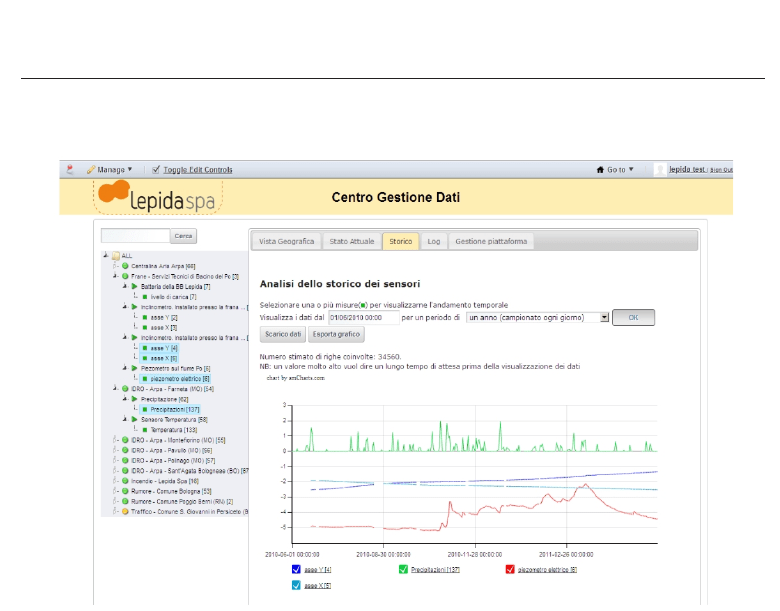The width and height of the screenshot is (780, 611).
Task: Click the user avatar icon
Action: [x=660, y=170]
